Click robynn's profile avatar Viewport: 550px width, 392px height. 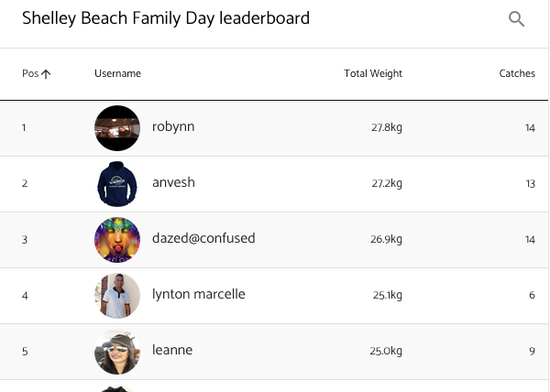117,127
